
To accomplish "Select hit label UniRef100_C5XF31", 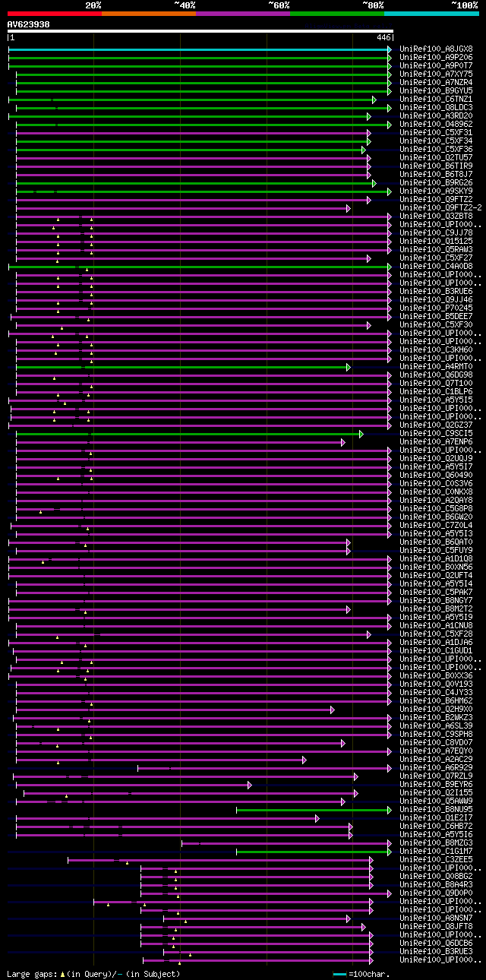I will [436, 132].
